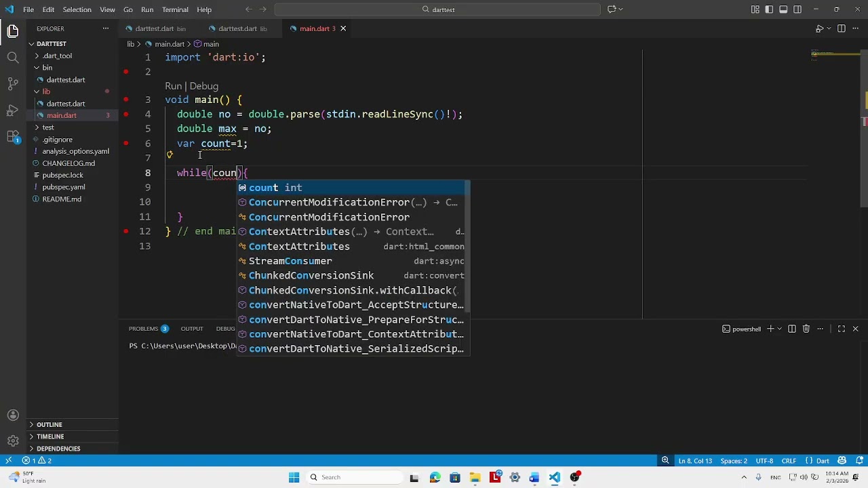Open the Source Control view
868x488 pixels.
13,84
